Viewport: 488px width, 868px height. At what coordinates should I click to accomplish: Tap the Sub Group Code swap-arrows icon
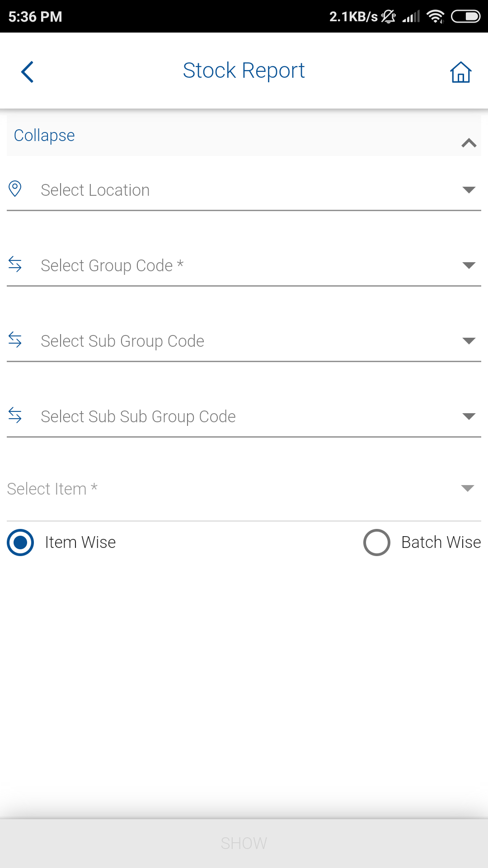coord(15,340)
